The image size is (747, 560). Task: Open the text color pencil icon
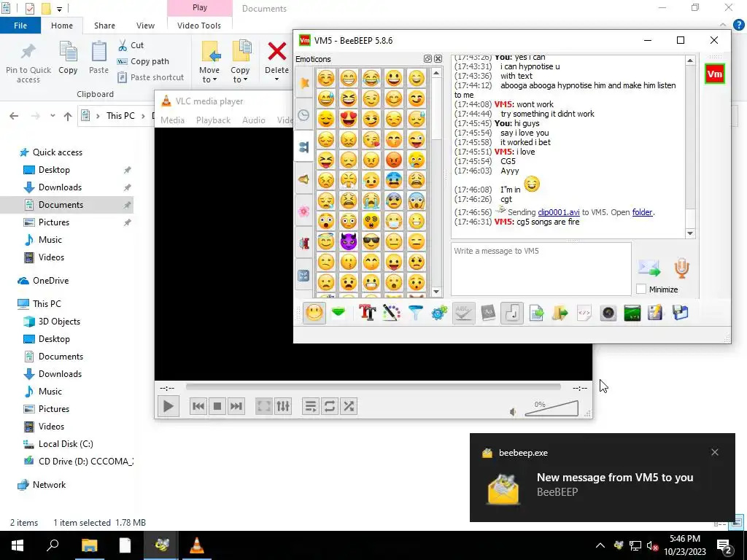pos(391,313)
